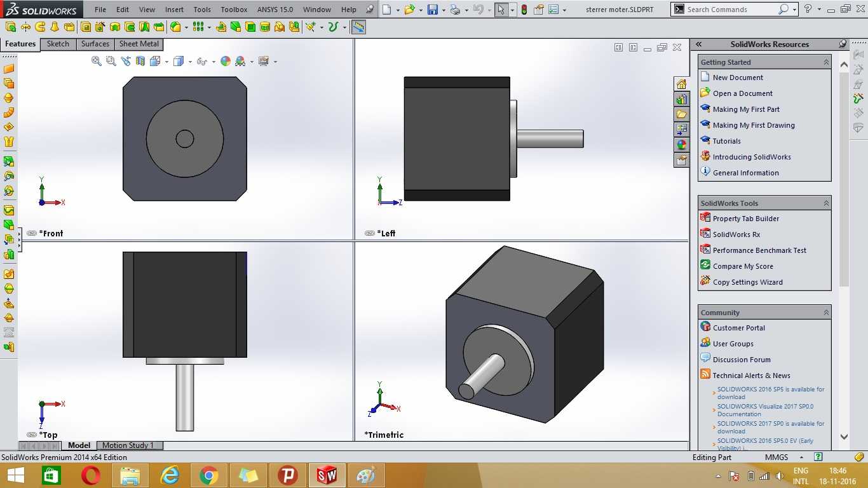Image resolution: width=868 pixels, height=488 pixels.
Task: Pin the menu bar with pushpin
Action: click(x=370, y=10)
